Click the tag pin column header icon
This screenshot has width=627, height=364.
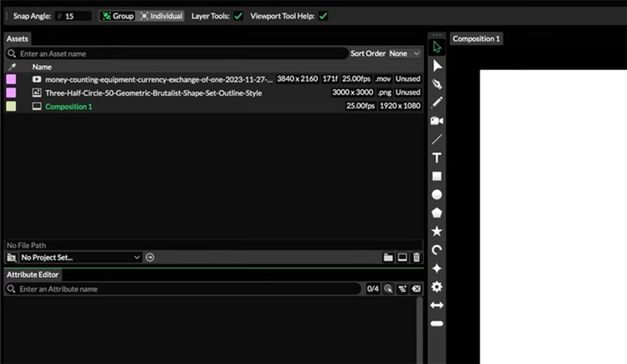pos(12,67)
